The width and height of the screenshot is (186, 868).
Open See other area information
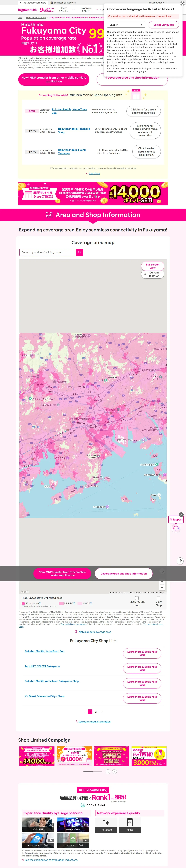(x=93, y=722)
